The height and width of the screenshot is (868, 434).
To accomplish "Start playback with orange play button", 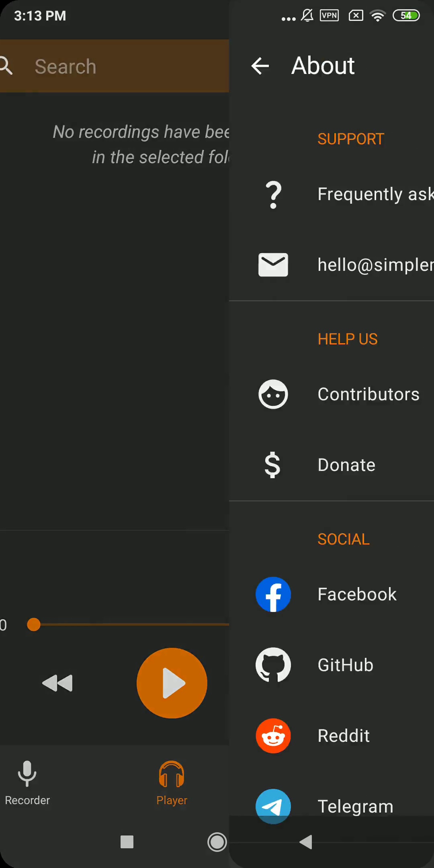I will [172, 683].
